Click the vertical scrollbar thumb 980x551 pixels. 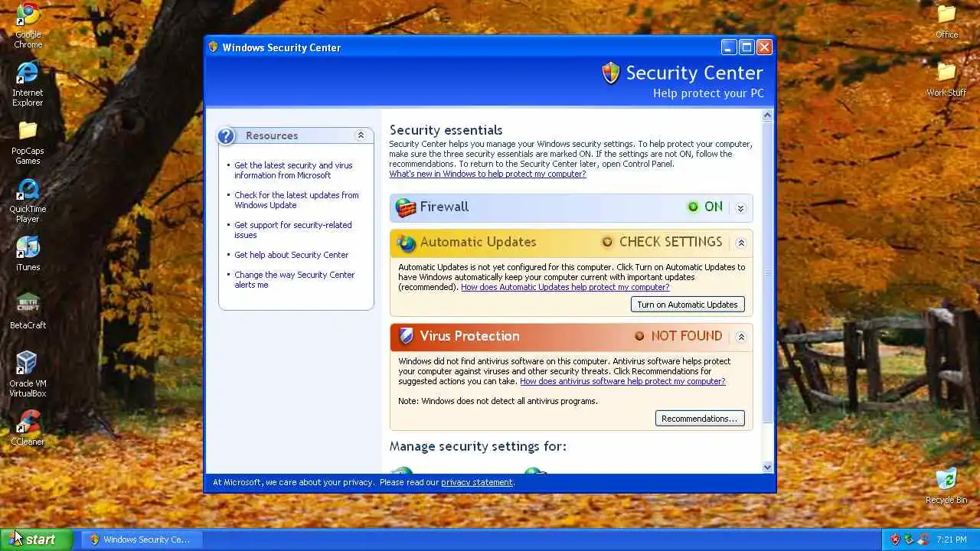[x=768, y=272]
